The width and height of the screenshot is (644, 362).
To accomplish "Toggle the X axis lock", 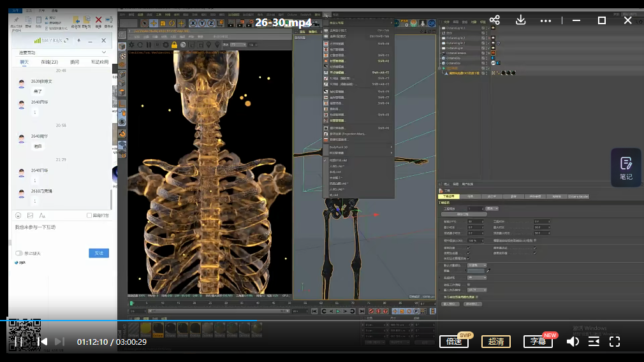I will (193, 24).
